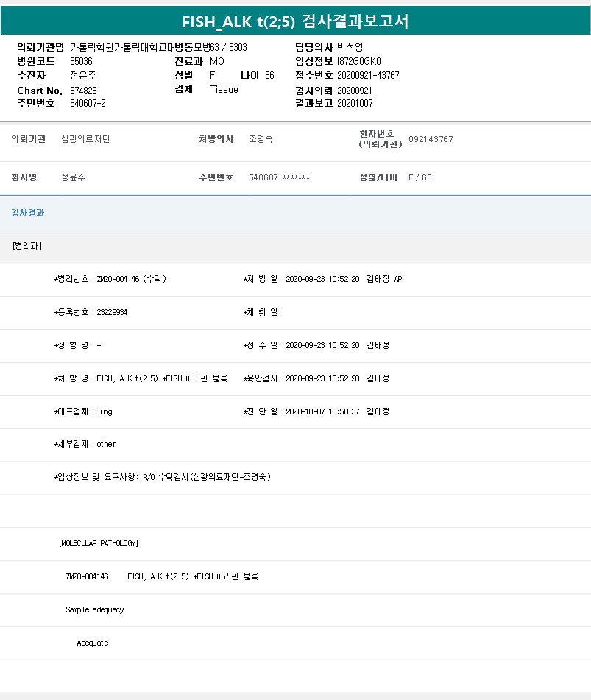Image resolution: width=591 pixels, height=700 pixels.
Task: Click the 접수번호 value 20200921-43767
Action: 368,76
